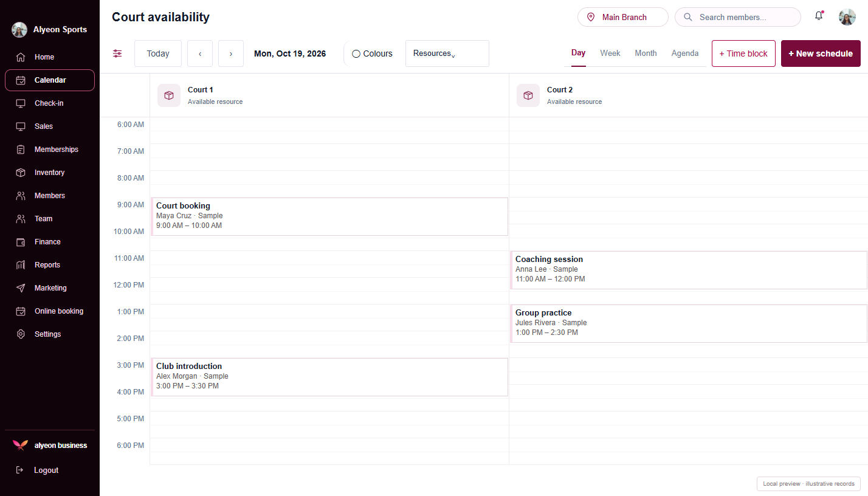This screenshot has height=496, width=868.
Task: Open the Coaching session event for Anna Lee
Action: [x=689, y=270]
